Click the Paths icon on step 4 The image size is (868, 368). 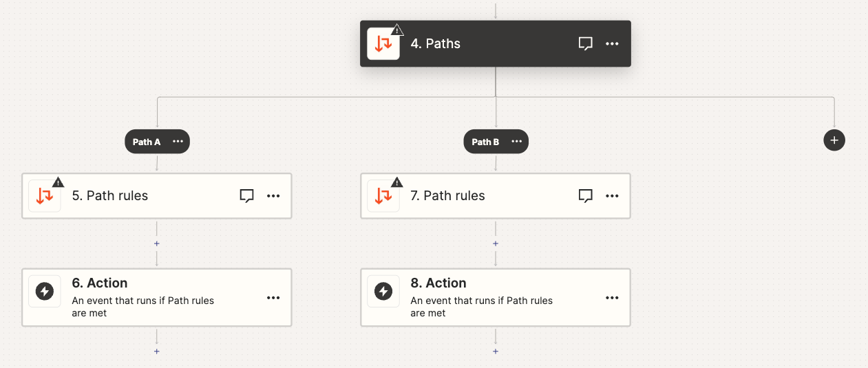tap(383, 44)
